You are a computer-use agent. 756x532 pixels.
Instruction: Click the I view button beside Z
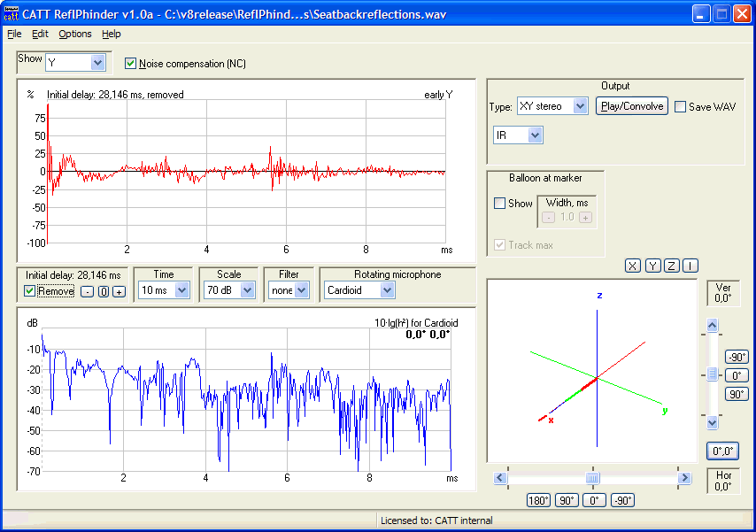[x=690, y=266]
